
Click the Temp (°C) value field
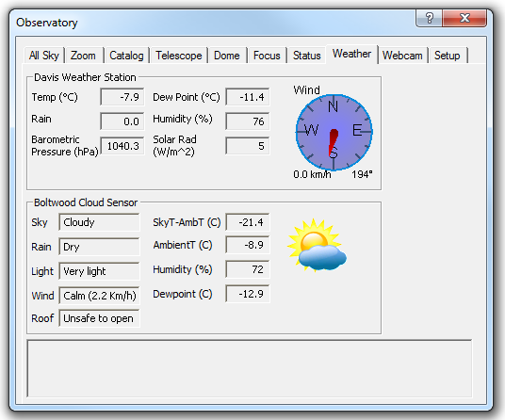pos(122,97)
